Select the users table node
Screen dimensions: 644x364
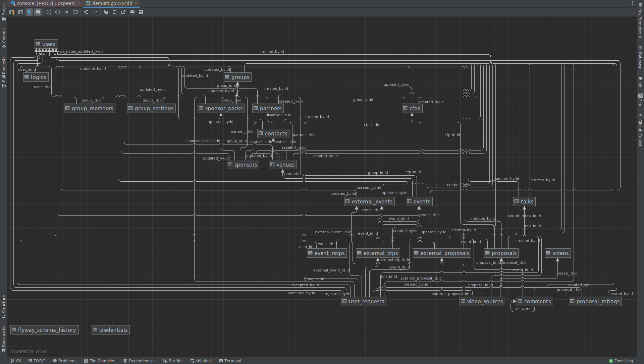46,44
